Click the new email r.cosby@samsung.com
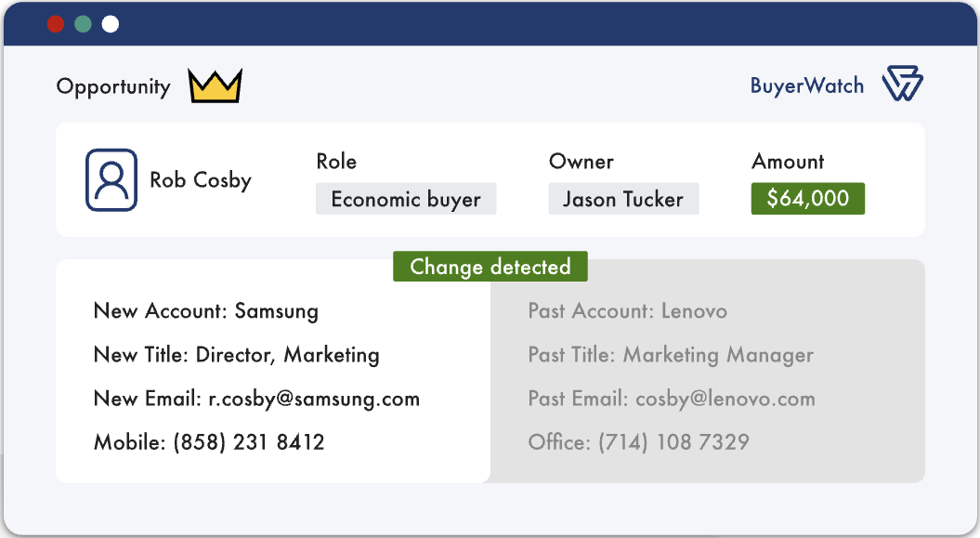 pos(314,399)
